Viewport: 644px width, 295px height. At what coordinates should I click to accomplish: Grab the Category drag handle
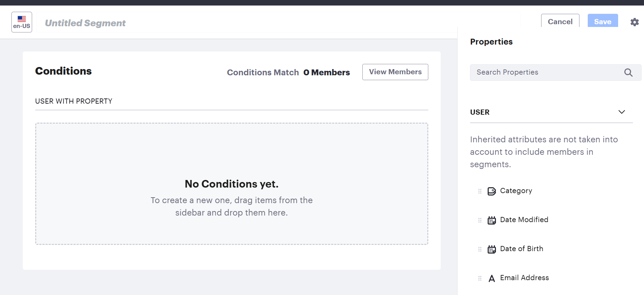coord(480,191)
